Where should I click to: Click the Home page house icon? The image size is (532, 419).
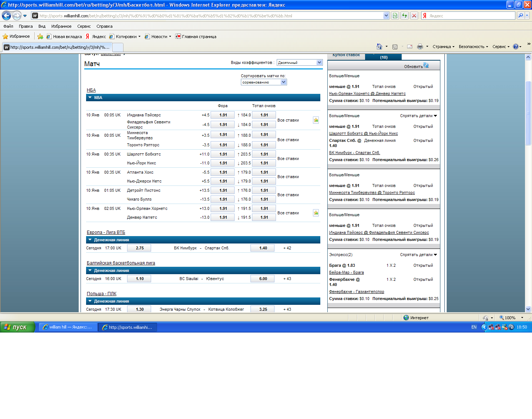pos(379,47)
